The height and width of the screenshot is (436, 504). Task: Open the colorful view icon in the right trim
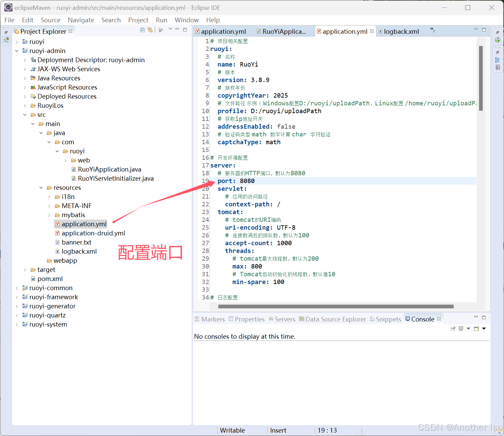(498, 40)
